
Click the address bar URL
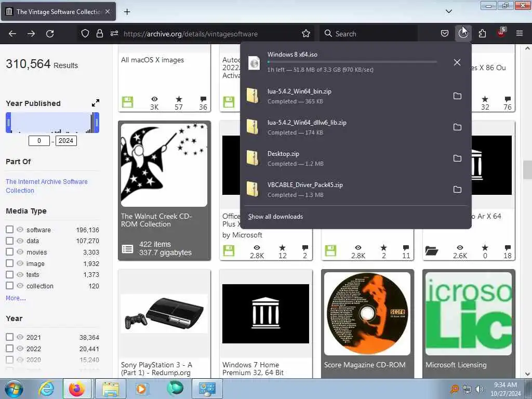(190, 34)
